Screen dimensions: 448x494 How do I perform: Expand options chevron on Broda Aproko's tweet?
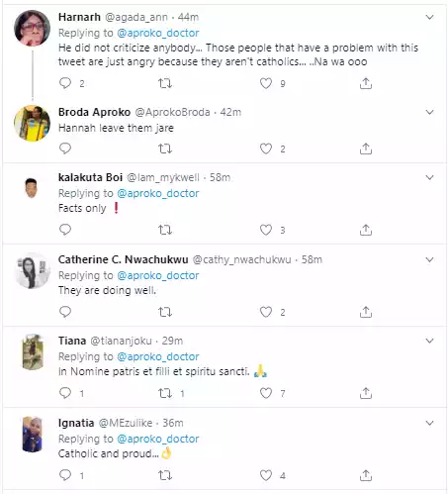[429, 112]
